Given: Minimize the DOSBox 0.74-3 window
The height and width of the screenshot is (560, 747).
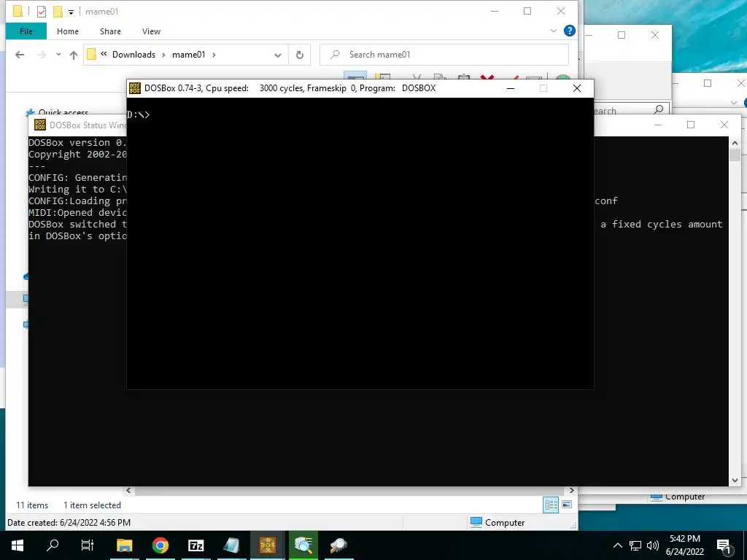Looking at the screenshot, I should 511,88.
